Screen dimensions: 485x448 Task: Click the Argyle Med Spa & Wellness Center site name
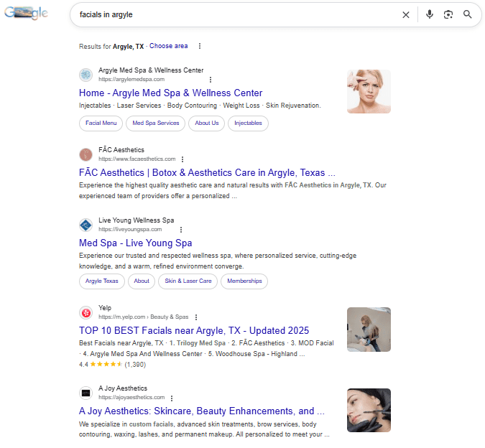(x=151, y=70)
